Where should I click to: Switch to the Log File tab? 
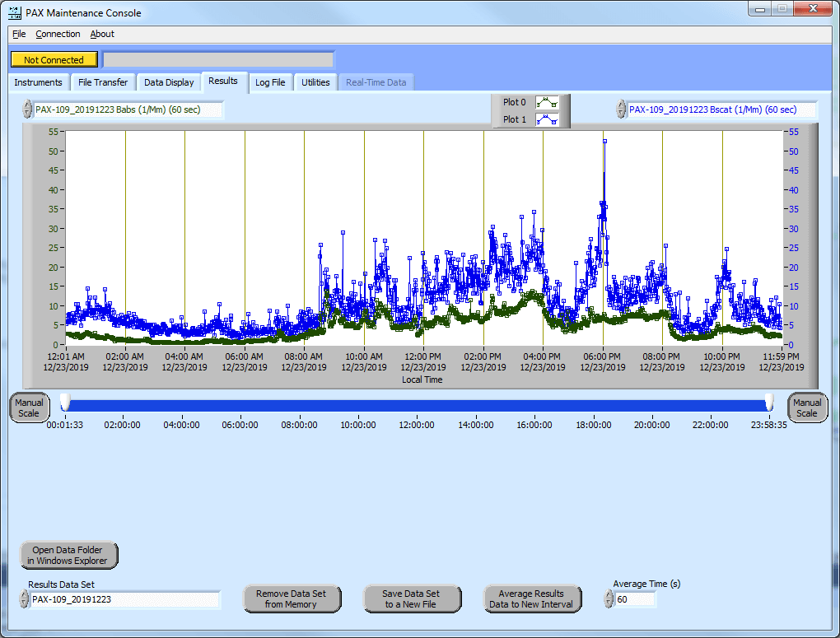(x=270, y=82)
